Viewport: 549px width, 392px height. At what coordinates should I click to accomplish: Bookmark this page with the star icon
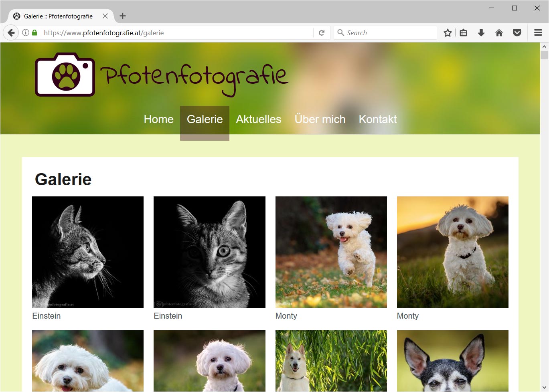coord(448,33)
